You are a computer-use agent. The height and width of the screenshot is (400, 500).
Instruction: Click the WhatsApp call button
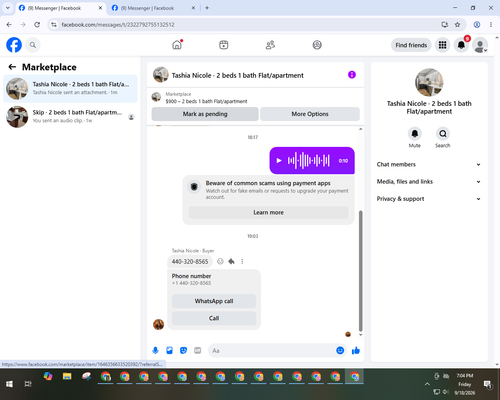[214, 301]
